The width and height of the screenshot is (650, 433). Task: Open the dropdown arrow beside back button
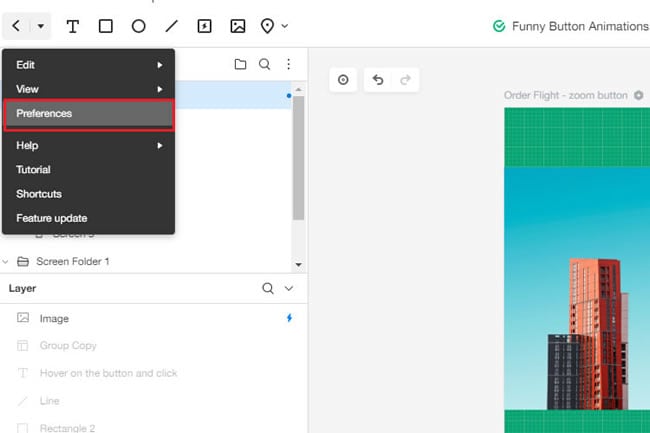(41, 26)
